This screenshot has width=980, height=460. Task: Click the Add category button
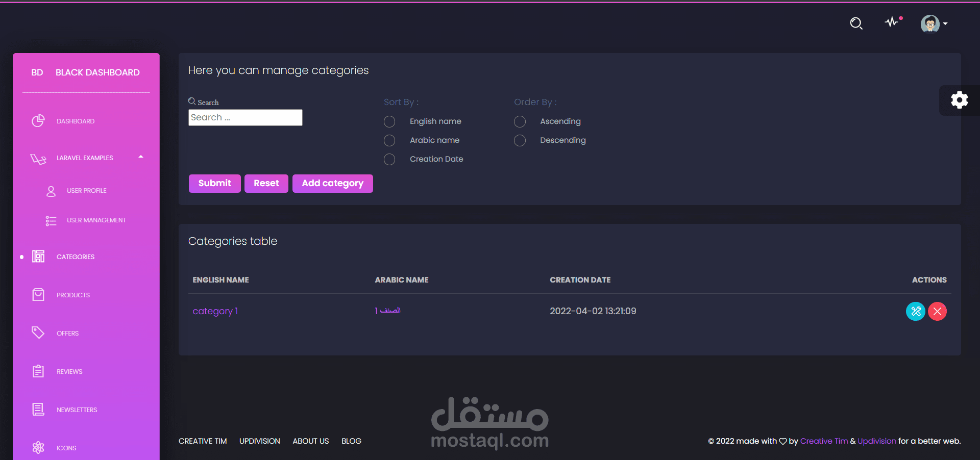[332, 184]
